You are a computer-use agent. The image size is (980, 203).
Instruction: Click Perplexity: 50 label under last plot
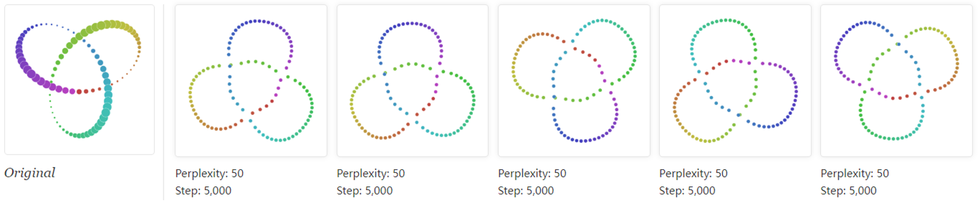[855, 174]
